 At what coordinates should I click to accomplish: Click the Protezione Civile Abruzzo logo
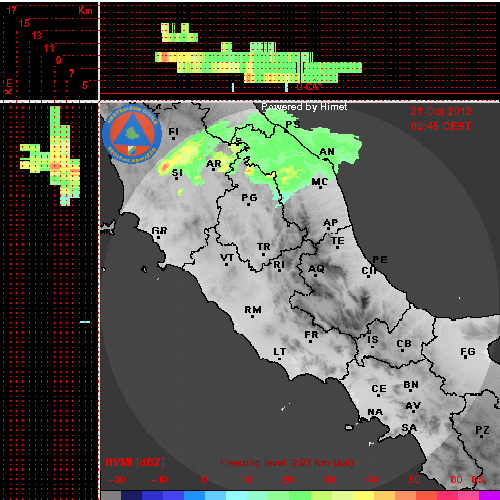click(x=132, y=134)
